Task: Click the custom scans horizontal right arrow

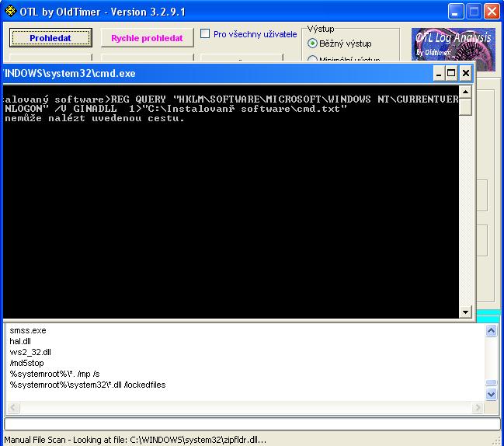Action: [478, 407]
